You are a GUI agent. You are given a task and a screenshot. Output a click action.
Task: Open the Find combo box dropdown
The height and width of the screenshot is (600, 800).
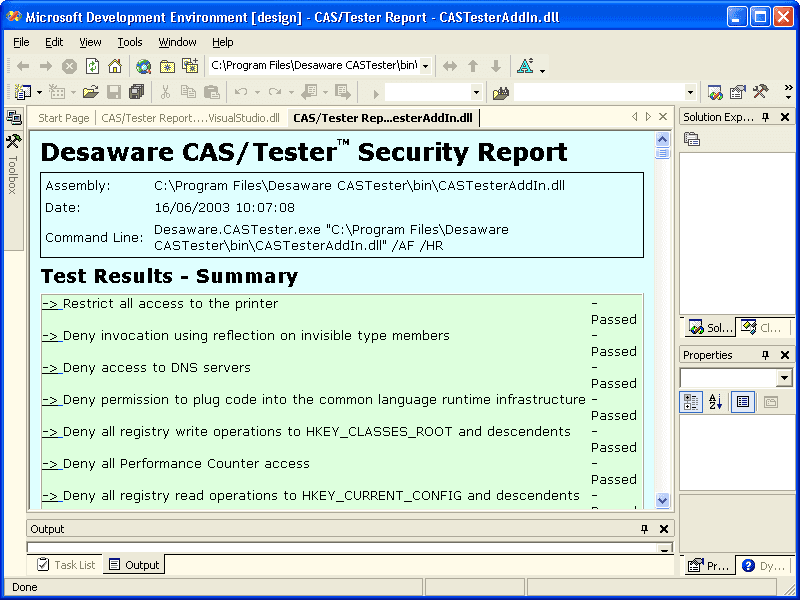tap(690, 92)
